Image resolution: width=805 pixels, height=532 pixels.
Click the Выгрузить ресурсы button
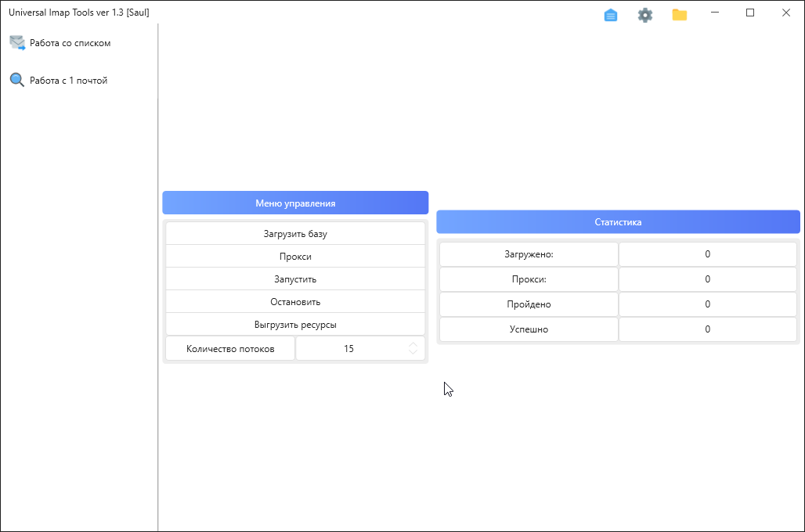pos(295,325)
